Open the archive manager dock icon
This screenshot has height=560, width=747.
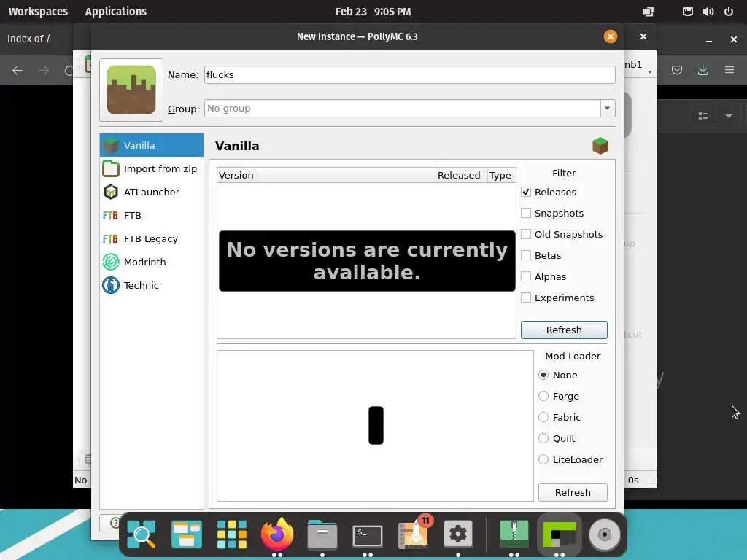[514, 534]
